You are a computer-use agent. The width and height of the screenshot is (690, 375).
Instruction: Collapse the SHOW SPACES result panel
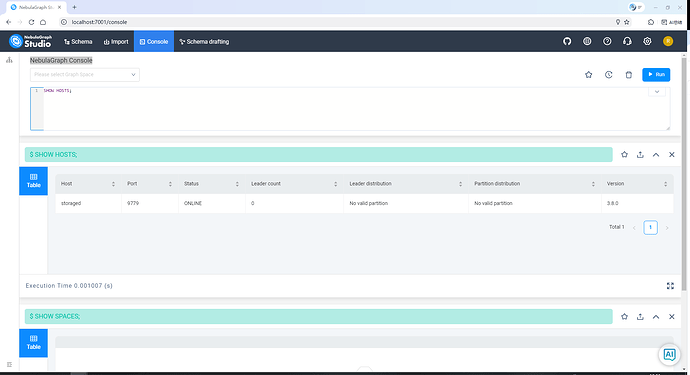pyautogui.click(x=656, y=316)
